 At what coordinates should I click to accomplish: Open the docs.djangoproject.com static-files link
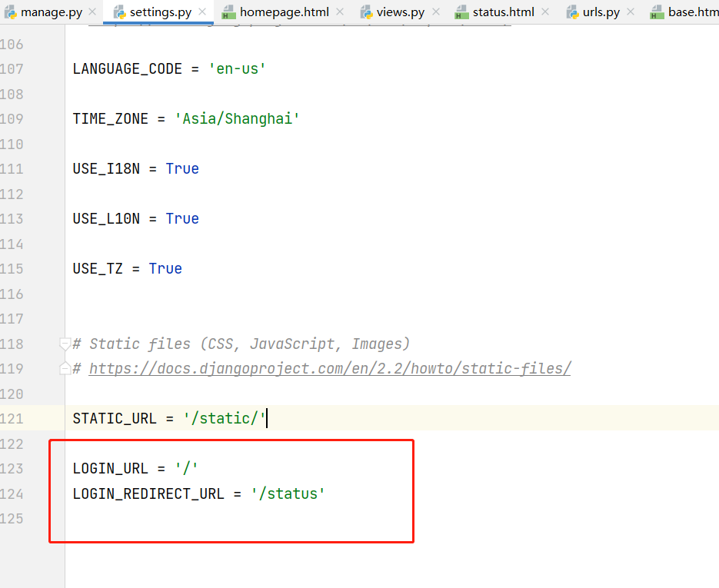(330, 368)
